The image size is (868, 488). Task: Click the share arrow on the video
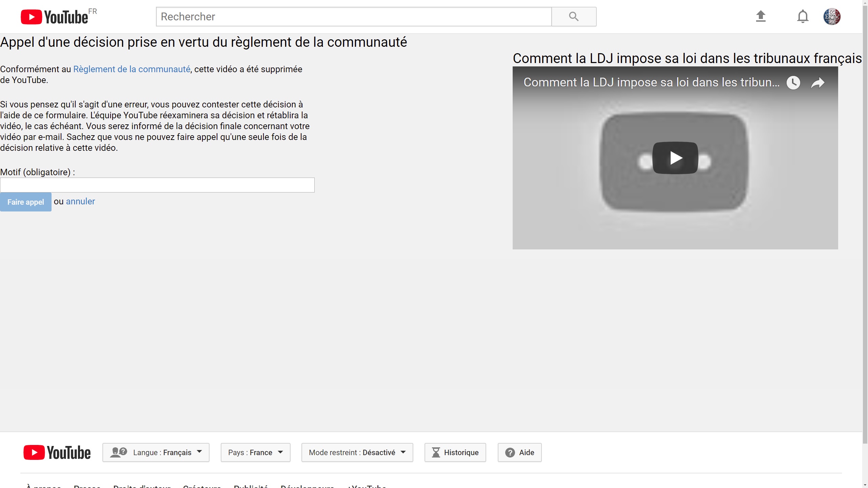click(x=817, y=83)
